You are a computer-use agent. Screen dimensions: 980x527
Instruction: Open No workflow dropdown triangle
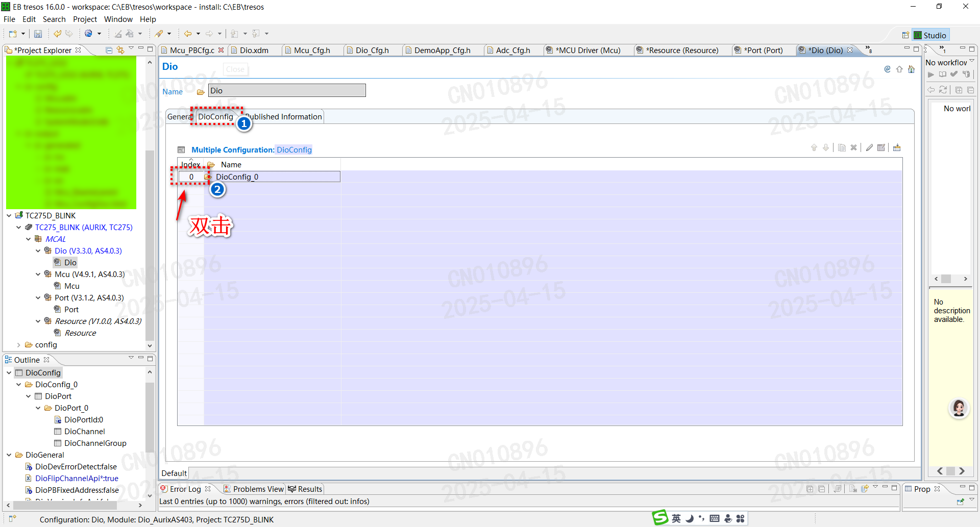coord(972,61)
